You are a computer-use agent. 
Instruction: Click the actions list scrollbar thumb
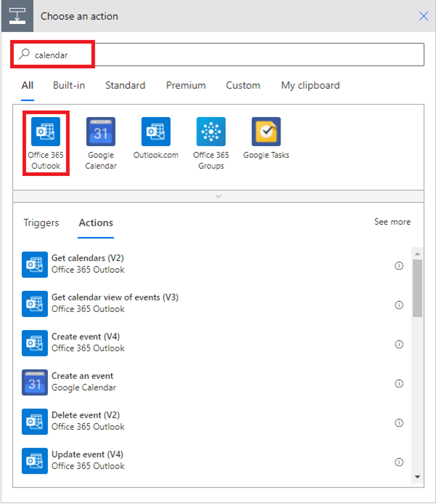[x=417, y=288]
